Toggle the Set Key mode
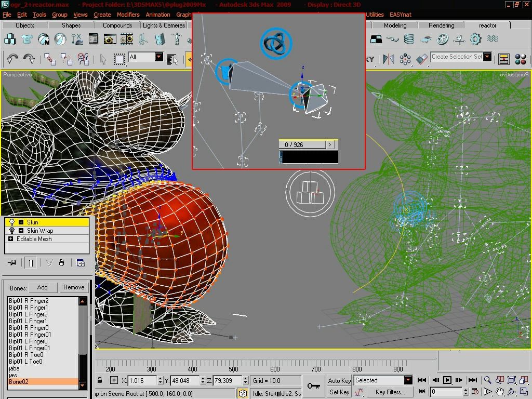The width and height of the screenshot is (532, 399). [339, 392]
